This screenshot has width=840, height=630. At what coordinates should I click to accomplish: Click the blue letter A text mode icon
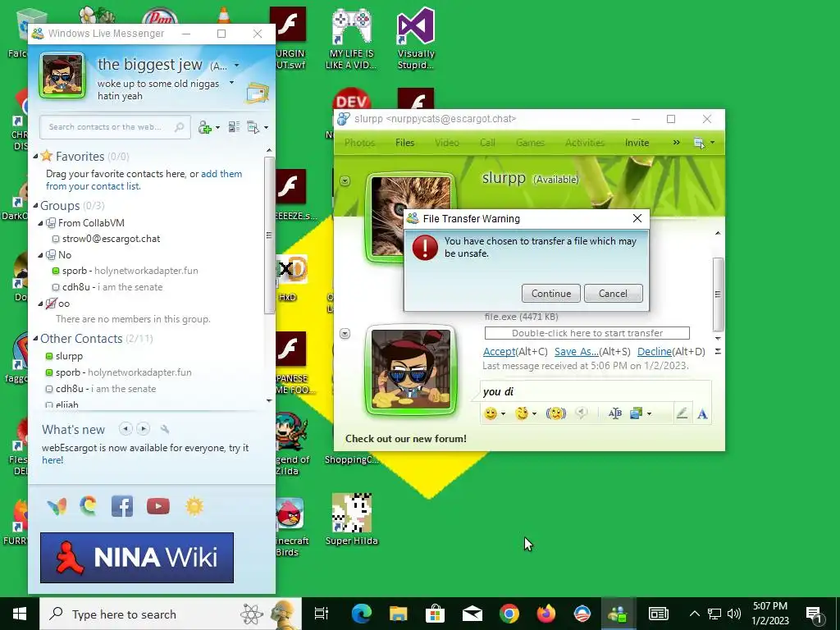pyautogui.click(x=702, y=413)
